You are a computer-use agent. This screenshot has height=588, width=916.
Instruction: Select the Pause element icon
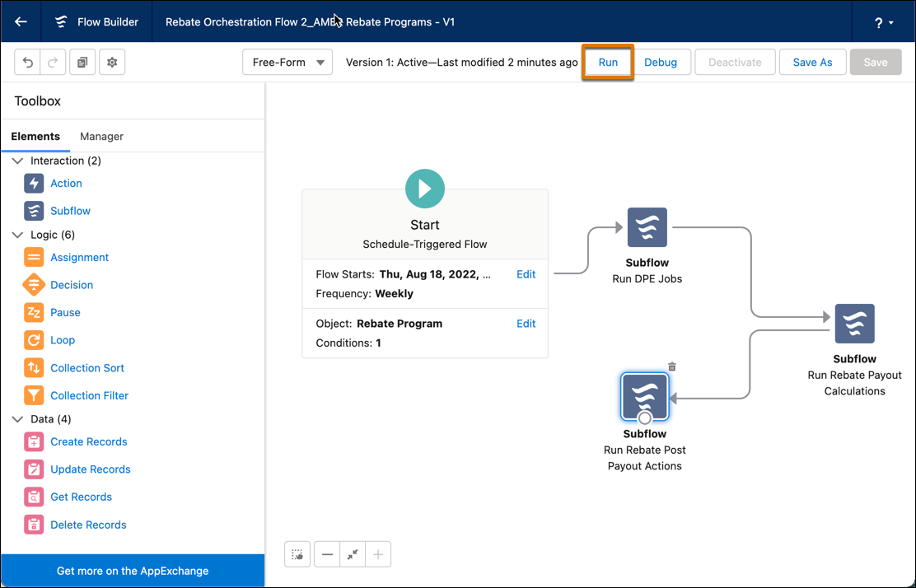click(34, 312)
